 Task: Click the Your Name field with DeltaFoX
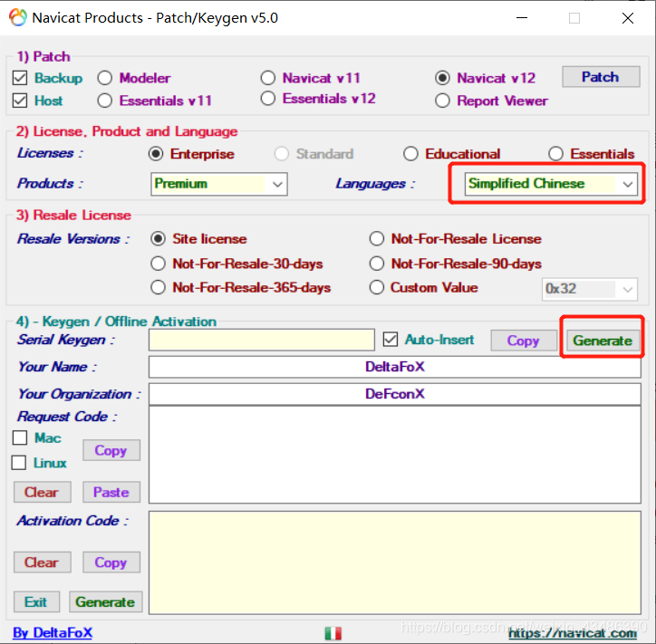click(x=394, y=367)
